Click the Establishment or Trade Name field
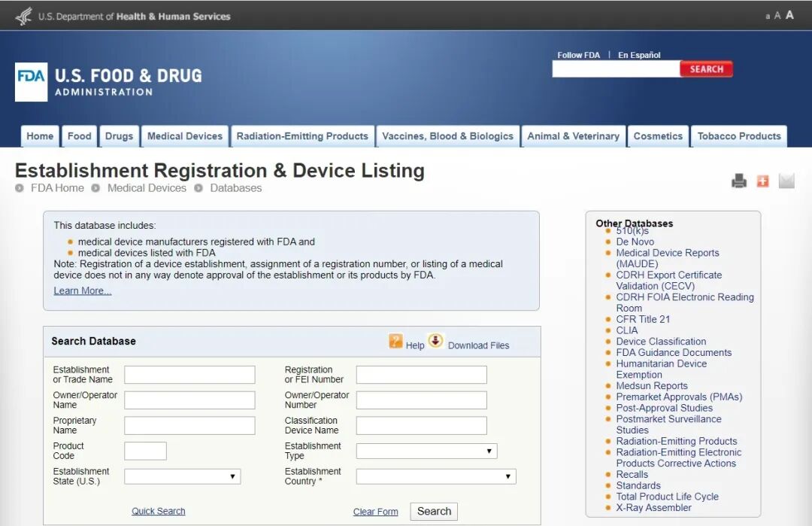 [x=189, y=375]
